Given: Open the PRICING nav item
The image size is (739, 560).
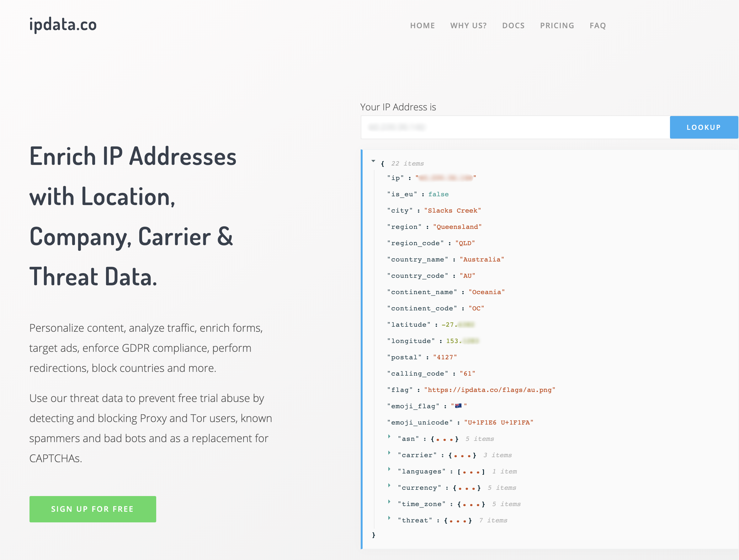Looking at the screenshot, I should (x=557, y=26).
